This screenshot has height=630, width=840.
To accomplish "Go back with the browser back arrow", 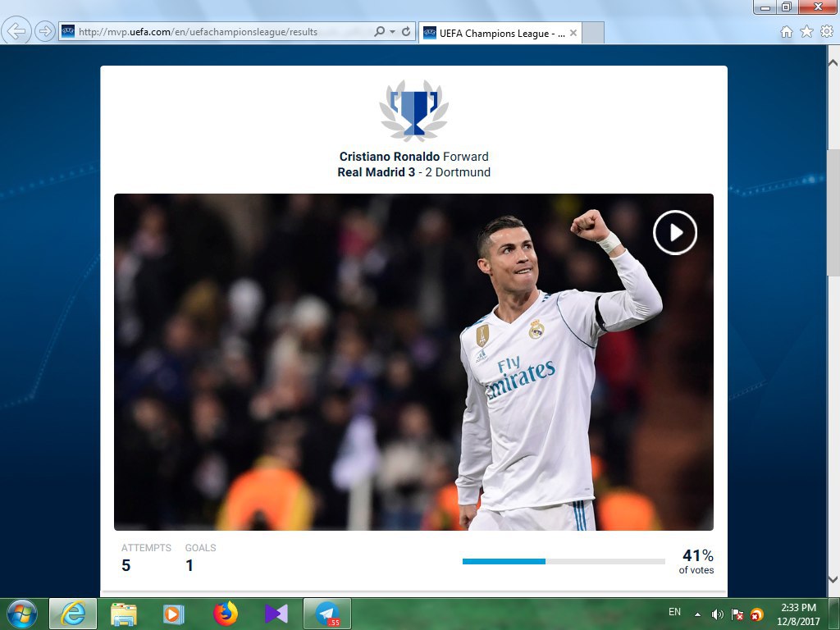I will (16, 31).
